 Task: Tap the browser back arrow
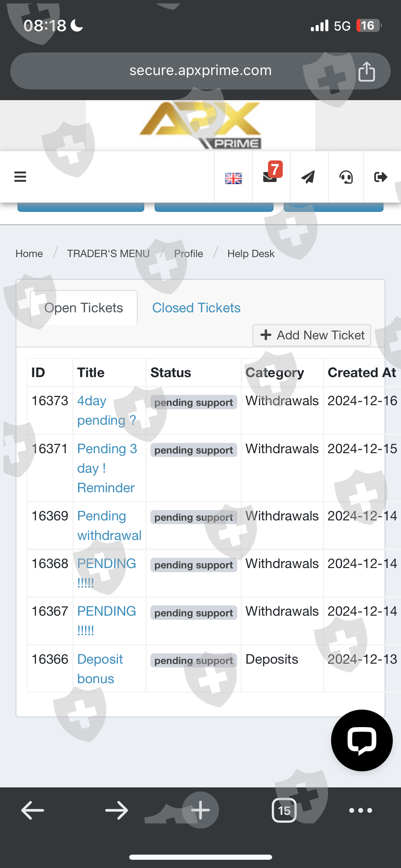click(x=33, y=810)
